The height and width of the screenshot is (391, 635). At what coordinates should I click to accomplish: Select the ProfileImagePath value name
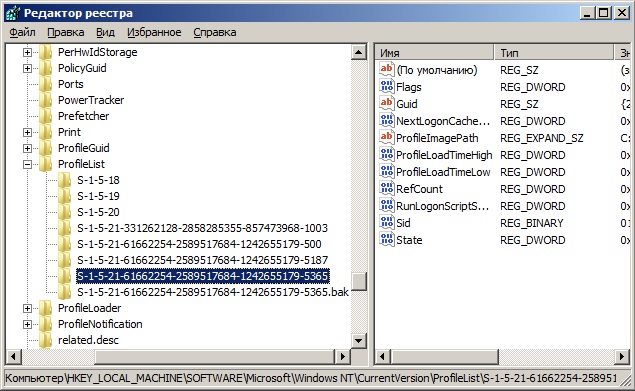(437, 138)
